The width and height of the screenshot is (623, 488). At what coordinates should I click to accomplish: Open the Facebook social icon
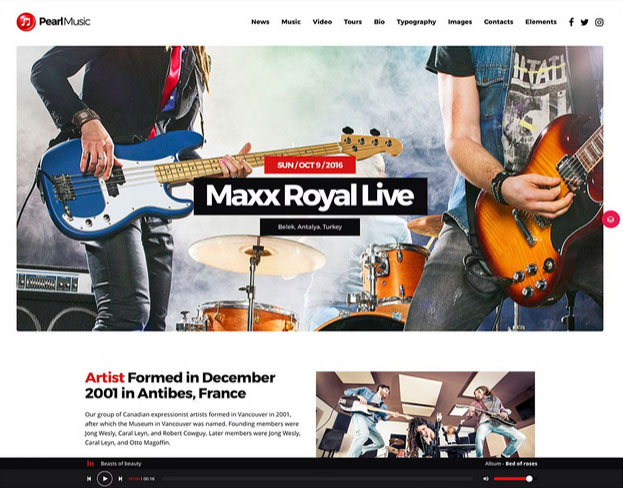coord(571,22)
